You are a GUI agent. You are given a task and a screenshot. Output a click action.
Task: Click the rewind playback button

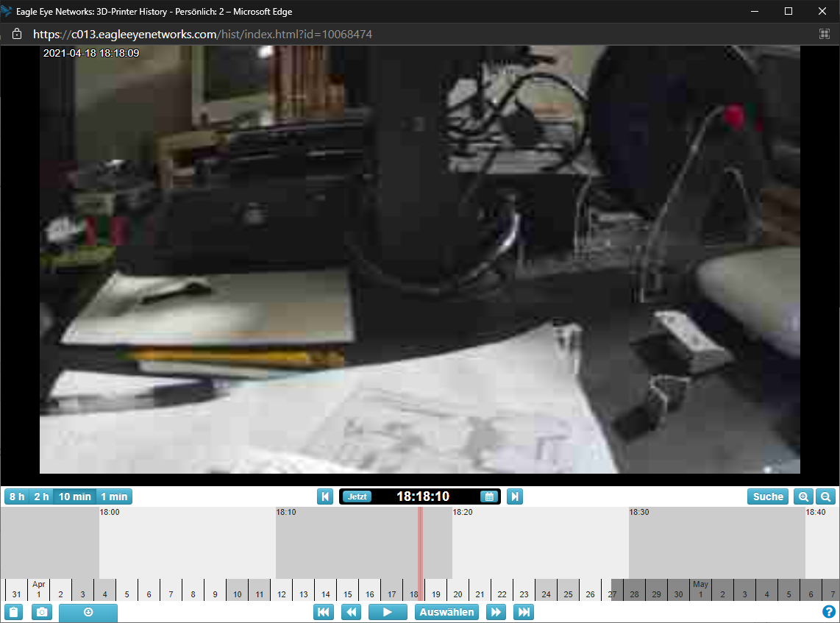[352, 612]
